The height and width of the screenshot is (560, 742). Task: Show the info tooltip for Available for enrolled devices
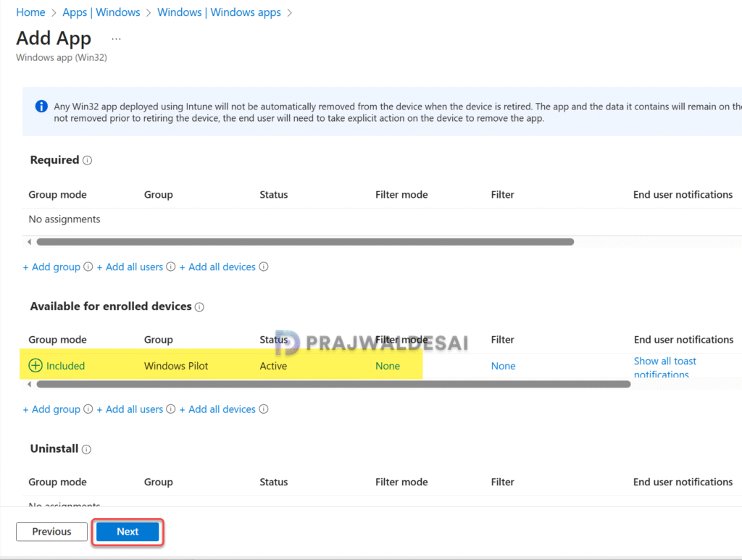200,307
